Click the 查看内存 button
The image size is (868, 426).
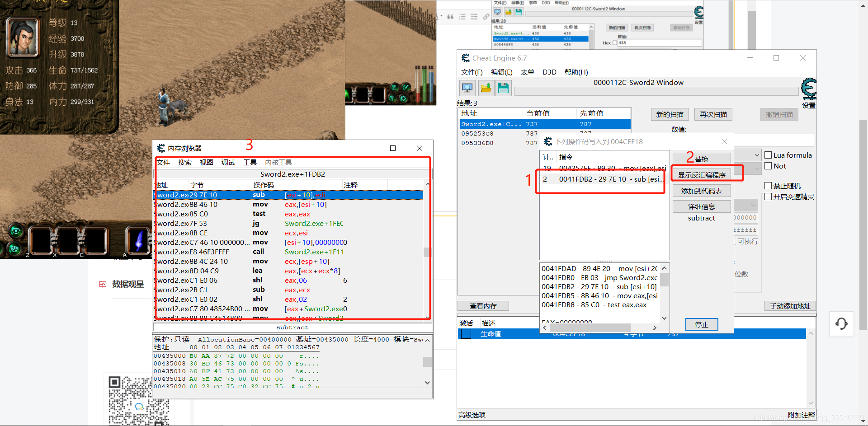[483, 306]
